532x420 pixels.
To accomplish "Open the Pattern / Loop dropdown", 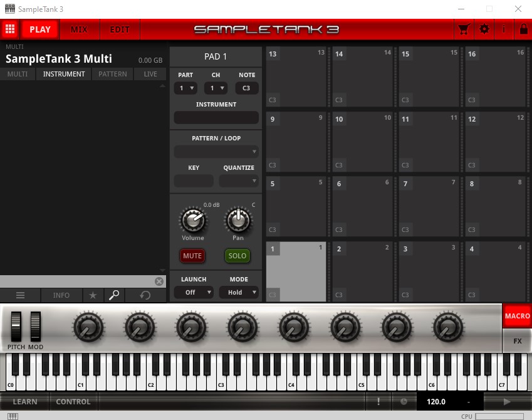I will [216, 152].
